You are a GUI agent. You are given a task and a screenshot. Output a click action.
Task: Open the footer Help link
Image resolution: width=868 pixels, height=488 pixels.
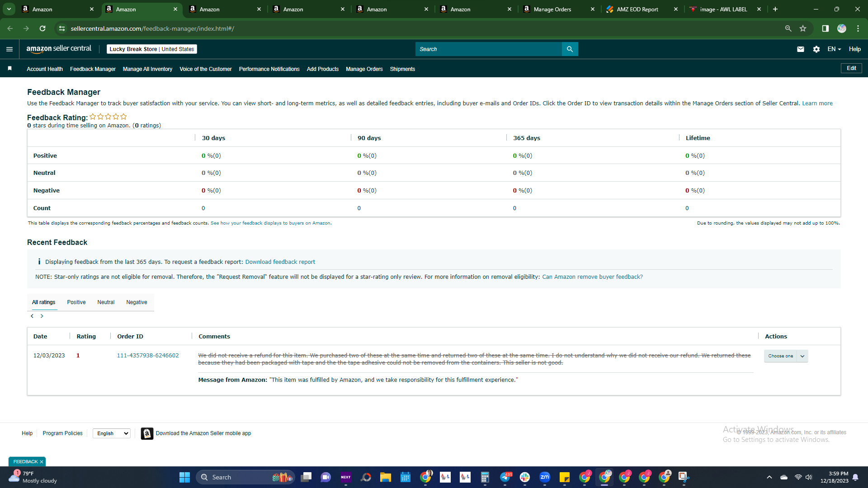(x=27, y=433)
